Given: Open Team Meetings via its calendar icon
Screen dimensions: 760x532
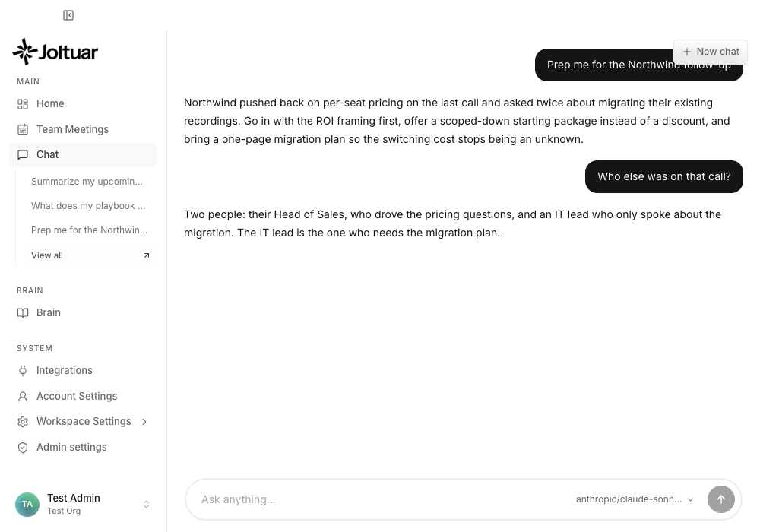Looking at the screenshot, I should coord(23,129).
